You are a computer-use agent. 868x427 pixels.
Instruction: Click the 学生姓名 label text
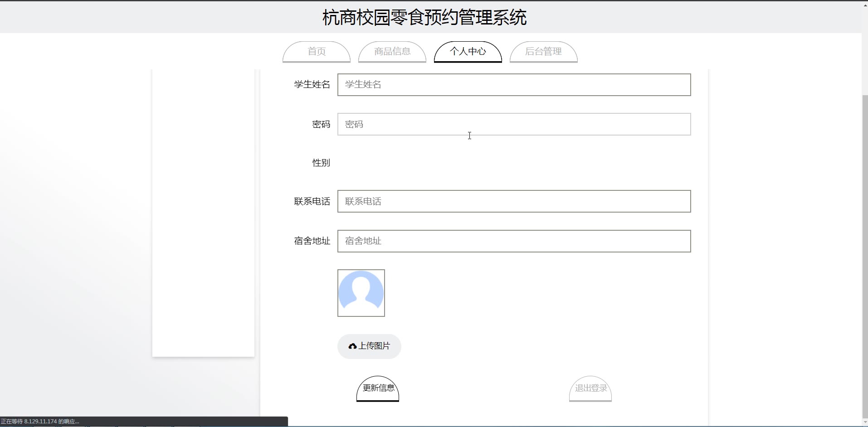[x=312, y=85]
